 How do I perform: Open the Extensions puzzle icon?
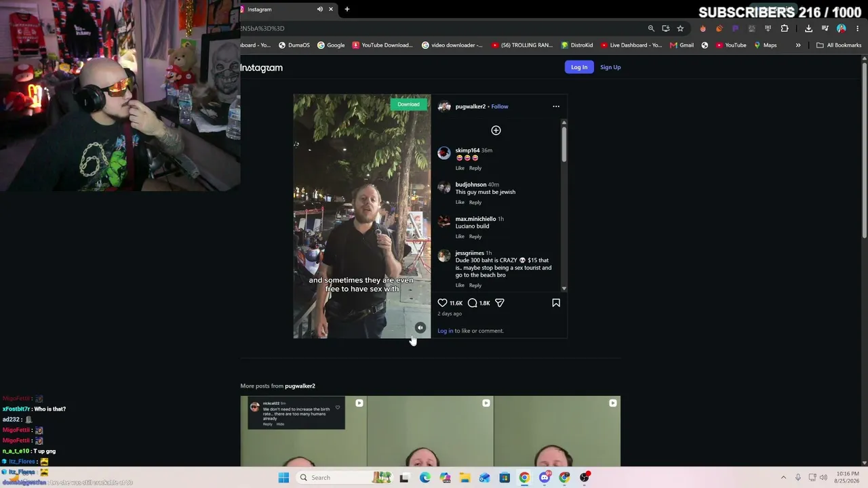(x=785, y=28)
